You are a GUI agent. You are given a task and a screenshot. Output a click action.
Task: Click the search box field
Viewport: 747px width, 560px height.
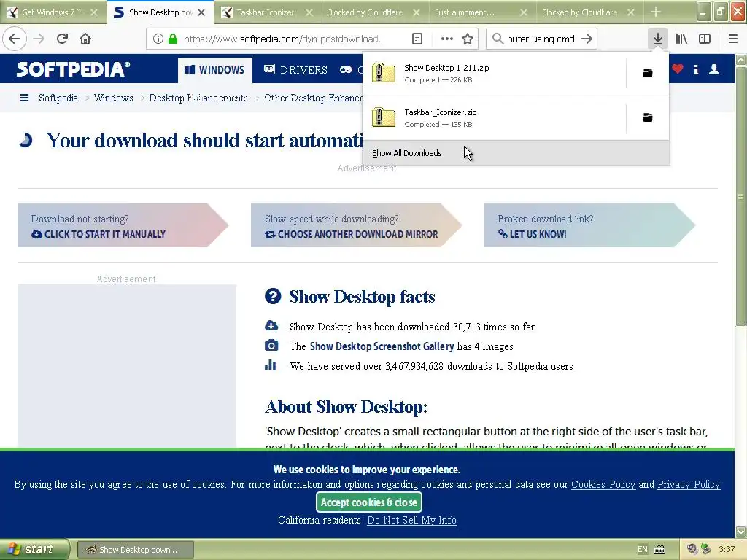[x=542, y=39]
